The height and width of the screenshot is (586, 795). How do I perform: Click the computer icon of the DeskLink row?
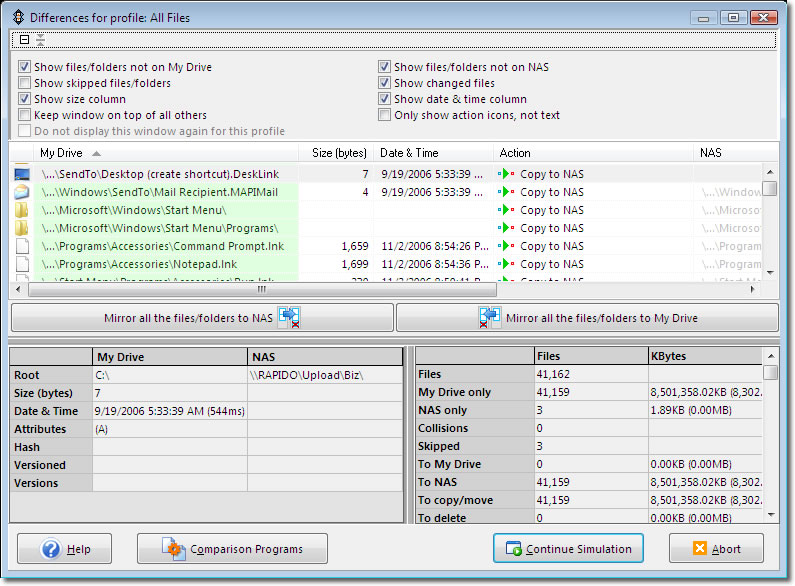pyautogui.click(x=22, y=174)
